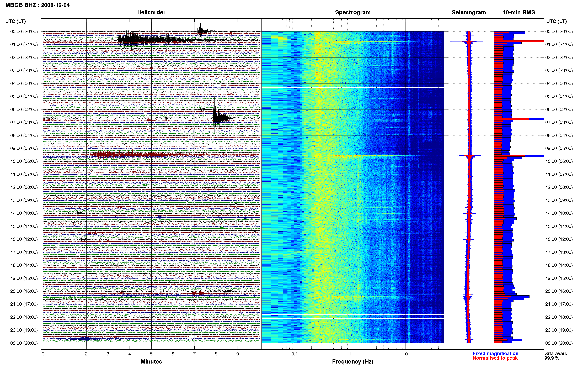Click the Frequency (Hz) axis title
588x368 pixels.
coord(353,362)
